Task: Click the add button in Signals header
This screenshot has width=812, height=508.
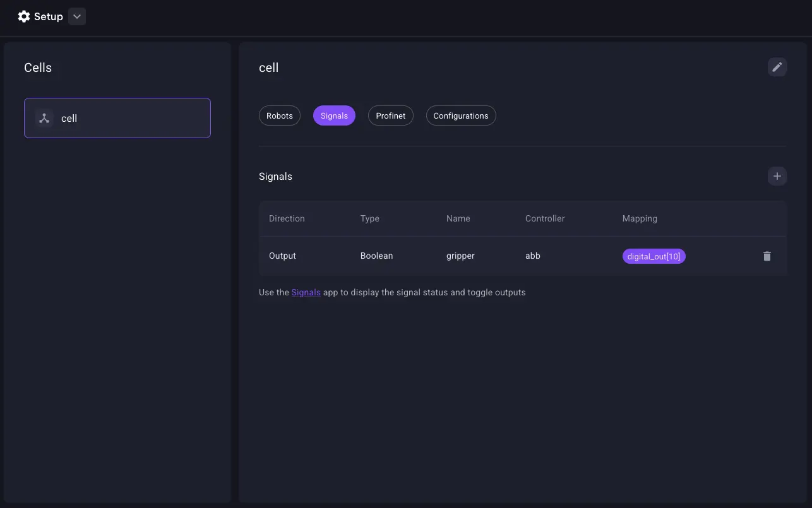Action: pos(777,176)
